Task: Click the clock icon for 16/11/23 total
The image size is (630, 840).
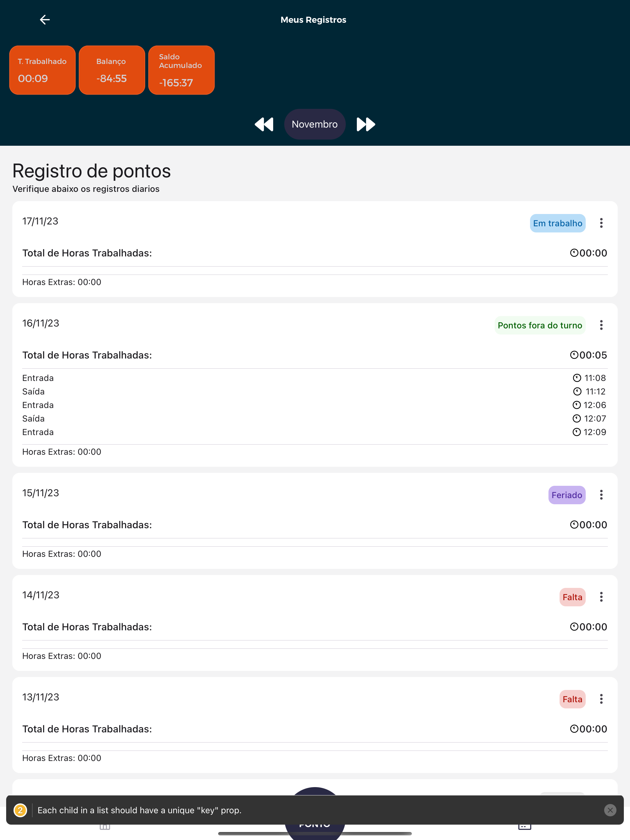Action: [x=574, y=355]
